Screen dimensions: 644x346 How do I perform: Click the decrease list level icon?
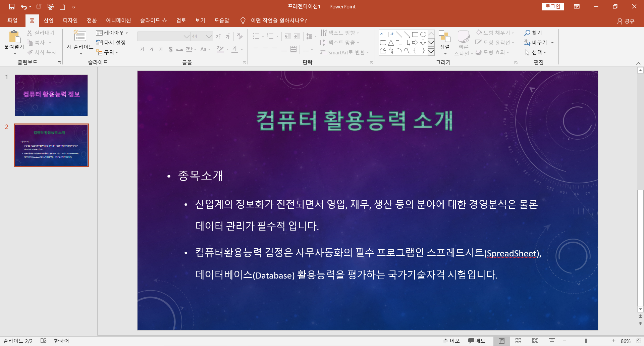tap(287, 36)
